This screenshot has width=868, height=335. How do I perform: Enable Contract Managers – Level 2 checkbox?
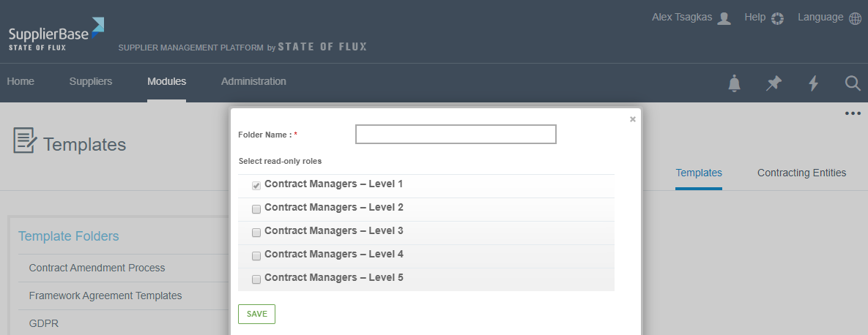click(x=256, y=209)
